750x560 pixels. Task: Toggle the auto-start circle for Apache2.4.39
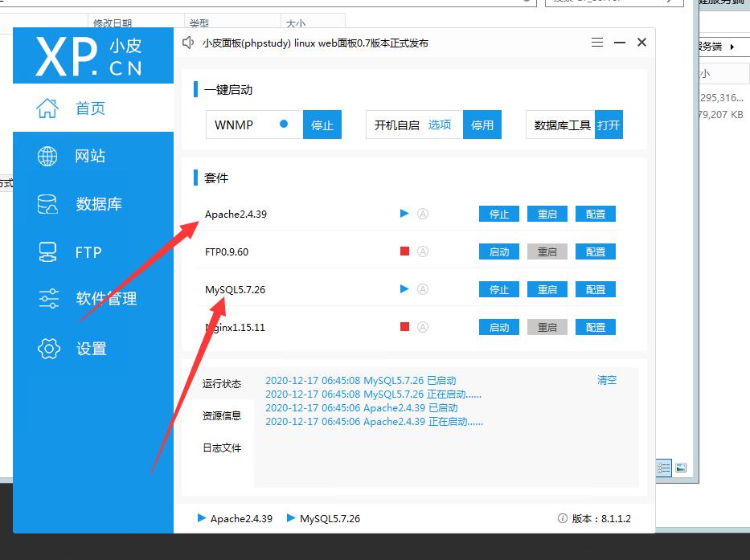pos(423,214)
